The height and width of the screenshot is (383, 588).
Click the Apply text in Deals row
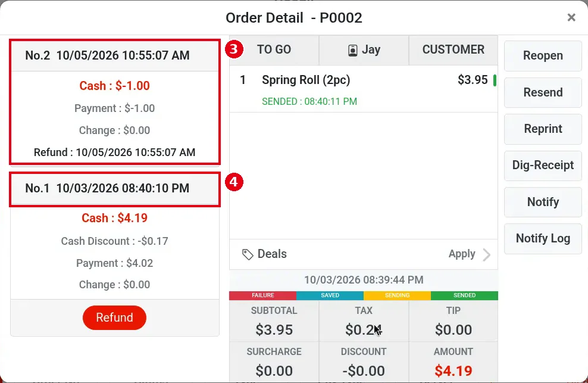click(x=462, y=254)
